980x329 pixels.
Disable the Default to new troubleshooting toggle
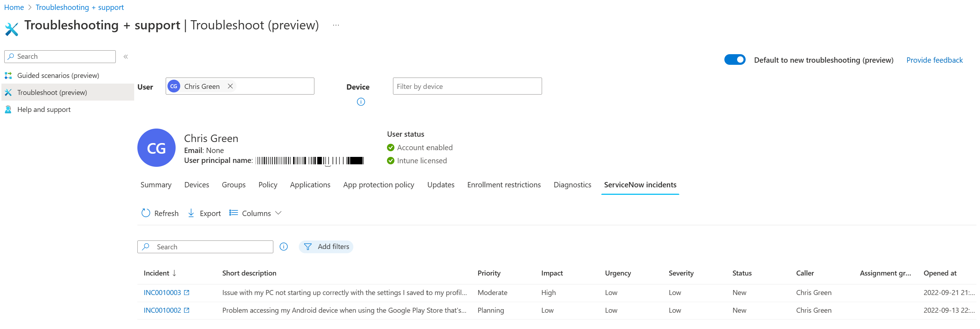coord(735,59)
